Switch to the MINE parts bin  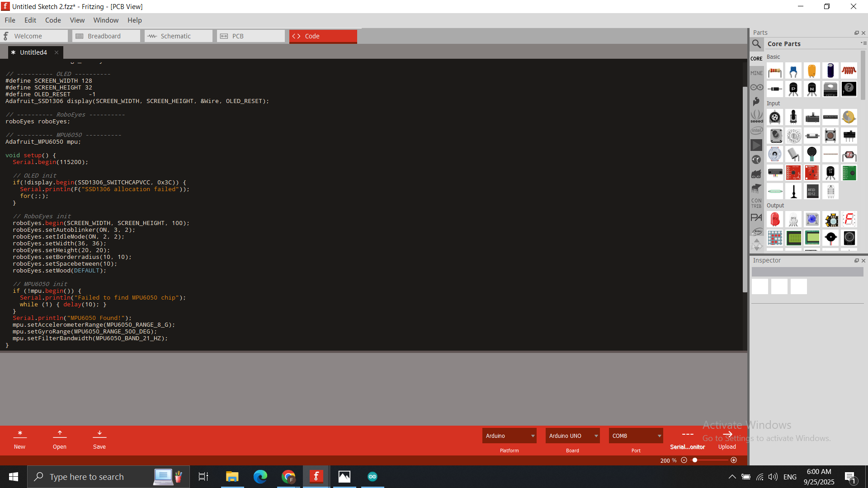tap(756, 73)
